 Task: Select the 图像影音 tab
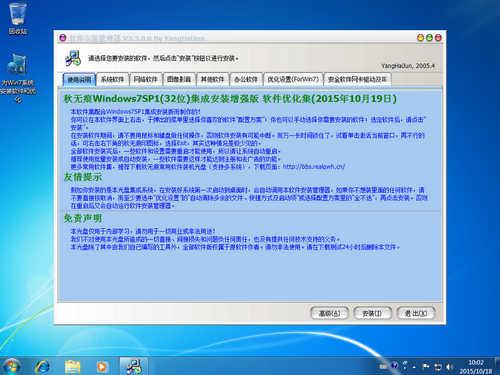[179, 79]
